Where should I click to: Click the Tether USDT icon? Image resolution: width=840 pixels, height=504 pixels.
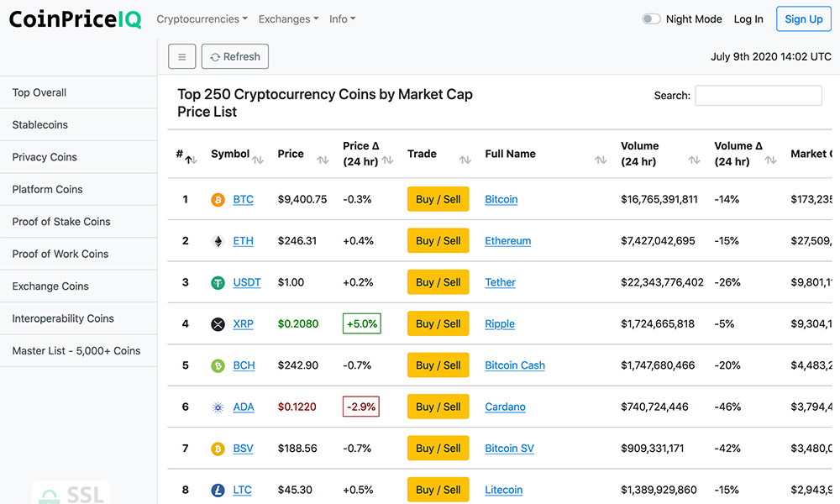click(x=218, y=282)
